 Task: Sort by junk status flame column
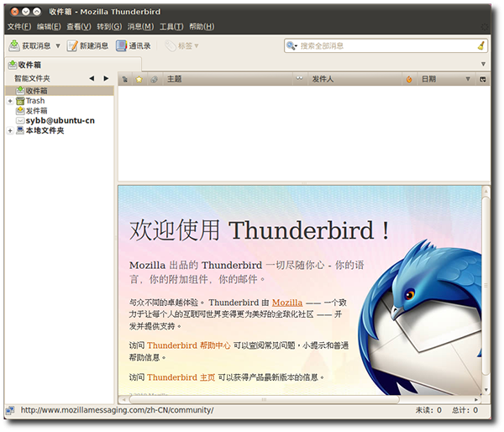click(x=409, y=79)
